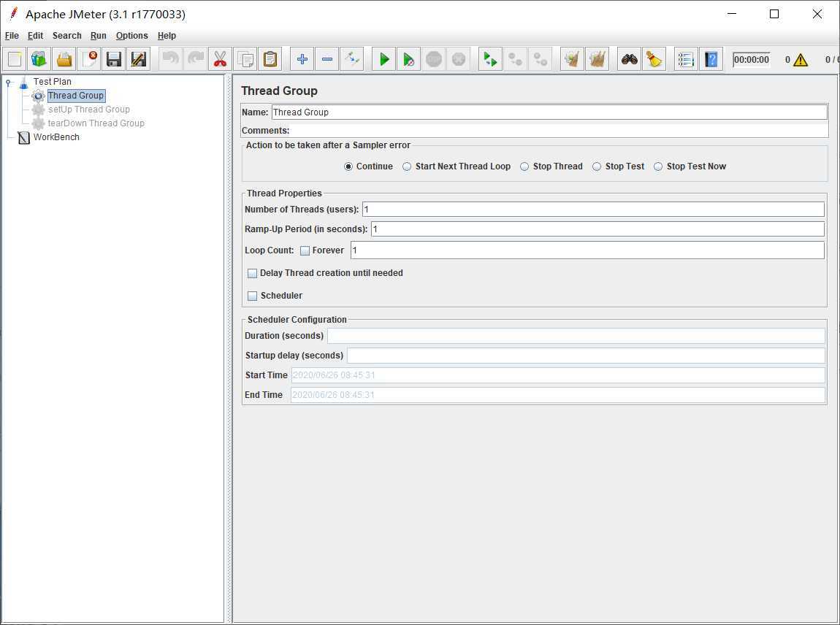Image resolution: width=840 pixels, height=625 pixels.
Task: Click the Paste clipboard icon
Action: pyautogui.click(x=270, y=59)
